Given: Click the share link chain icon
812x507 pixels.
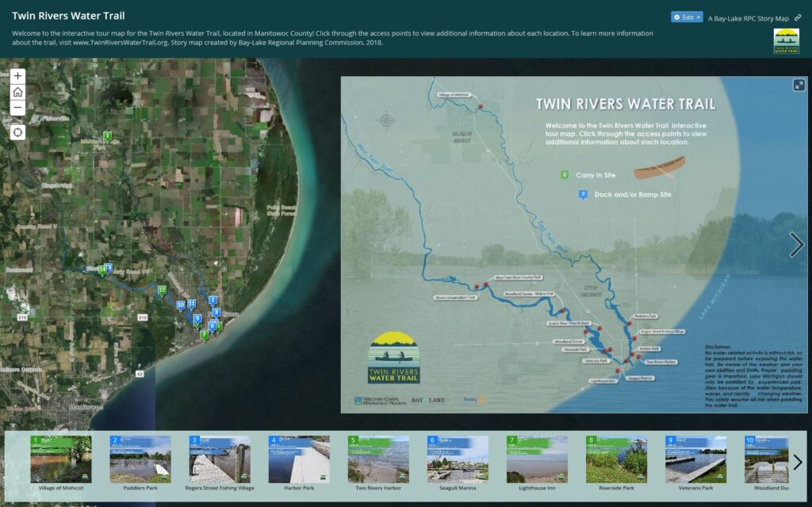Looking at the screenshot, I should click(798, 17).
